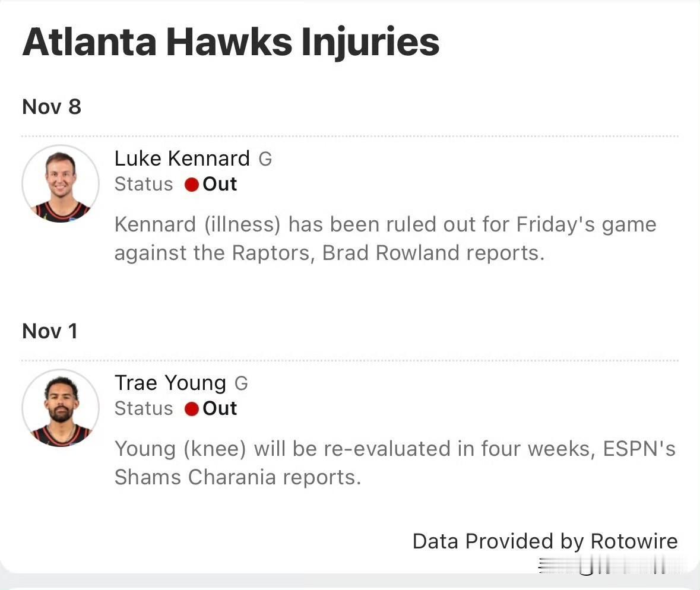This screenshot has width=700, height=590.
Task: Open Luke Kennard's player name link
Action: pyautogui.click(x=182, y=158)
